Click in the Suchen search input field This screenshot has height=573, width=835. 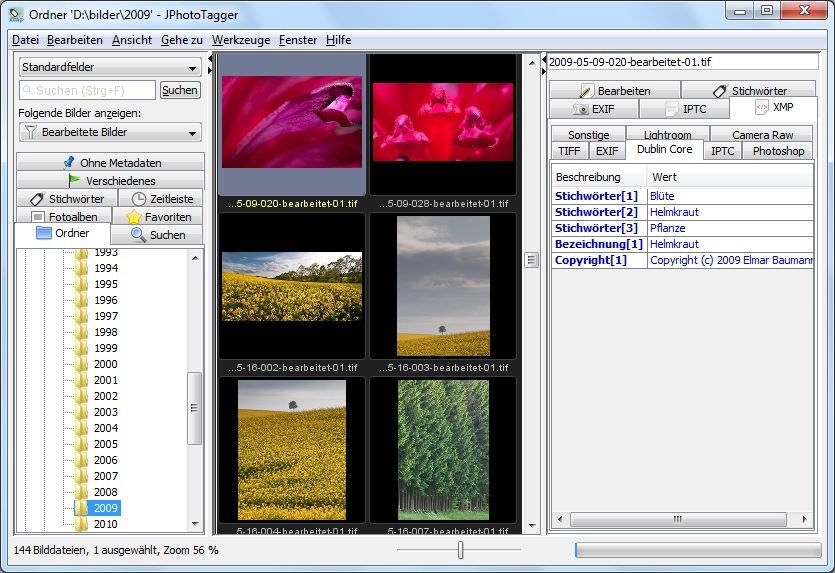(x=87, y=90)
